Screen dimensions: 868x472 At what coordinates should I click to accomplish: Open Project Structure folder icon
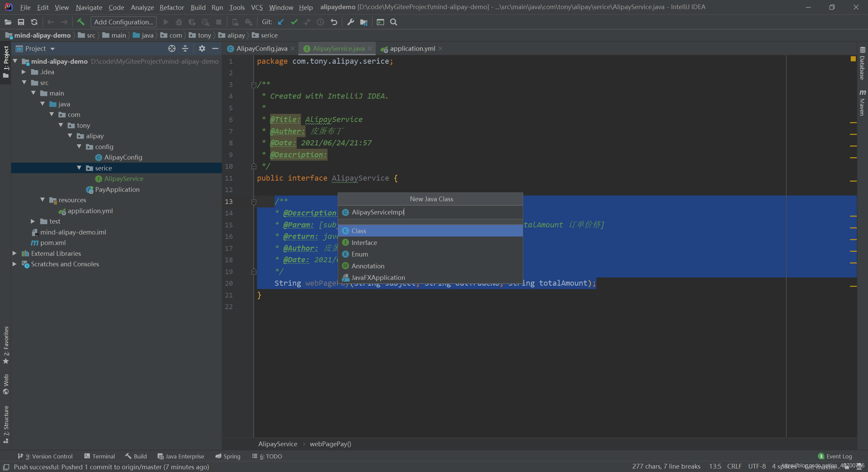tap(364, 22)
